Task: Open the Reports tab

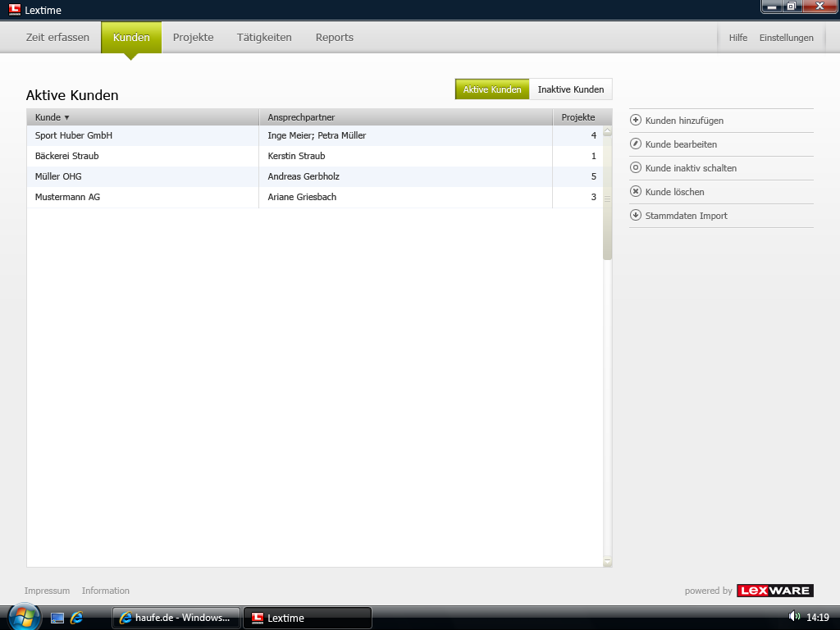Action: (335, 38)
